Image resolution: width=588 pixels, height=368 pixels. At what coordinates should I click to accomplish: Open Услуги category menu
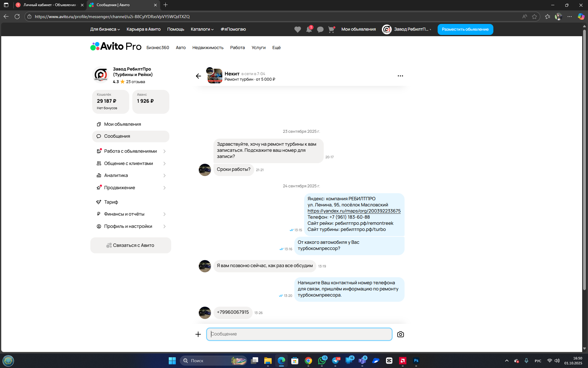(x=258, y=48)
